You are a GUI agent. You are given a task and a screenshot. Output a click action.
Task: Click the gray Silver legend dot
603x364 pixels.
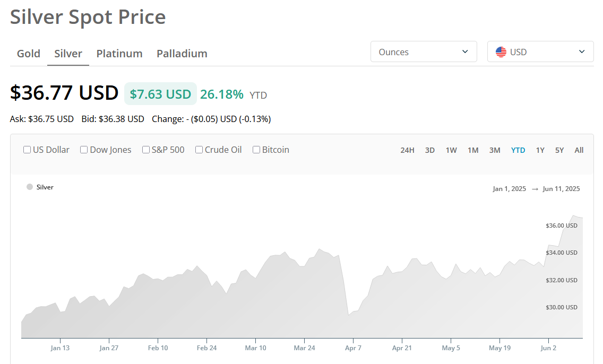coord(30,187)
